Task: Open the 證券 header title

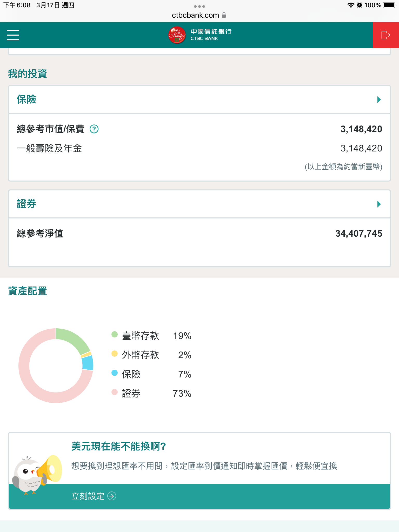Action: [x=26, y=204]
